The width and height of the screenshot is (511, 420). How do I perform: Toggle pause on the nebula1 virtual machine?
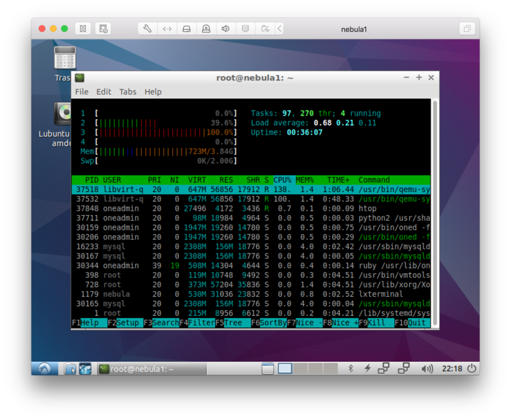click(x=83, y=28)
